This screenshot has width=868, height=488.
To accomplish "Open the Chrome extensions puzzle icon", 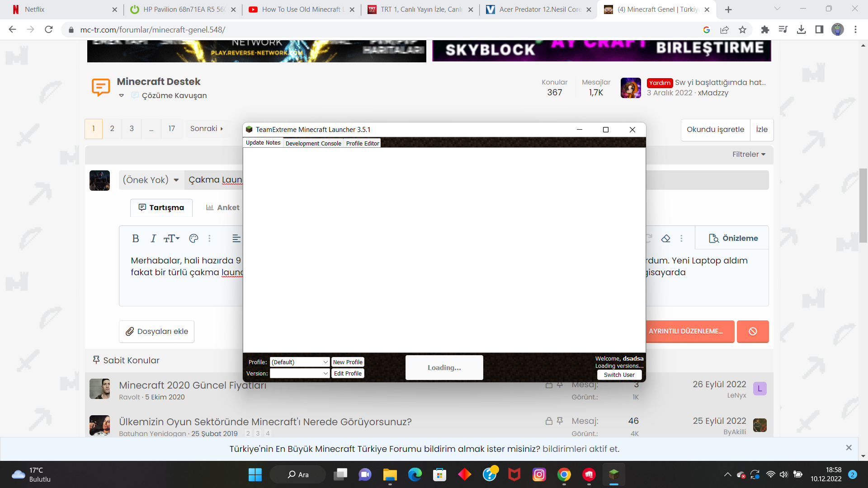I will click(765, 29).
